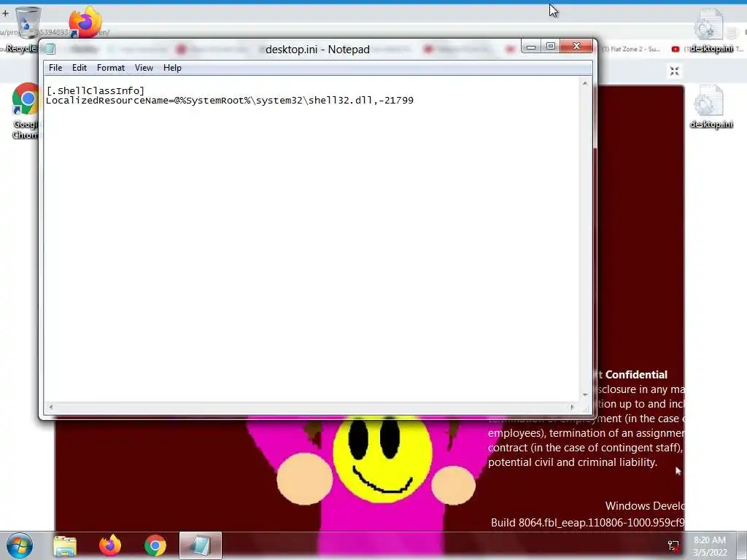Click the vertical scrollbar up arrow in Notepad
Screen dimensions: 747x560
coord(585,83)
